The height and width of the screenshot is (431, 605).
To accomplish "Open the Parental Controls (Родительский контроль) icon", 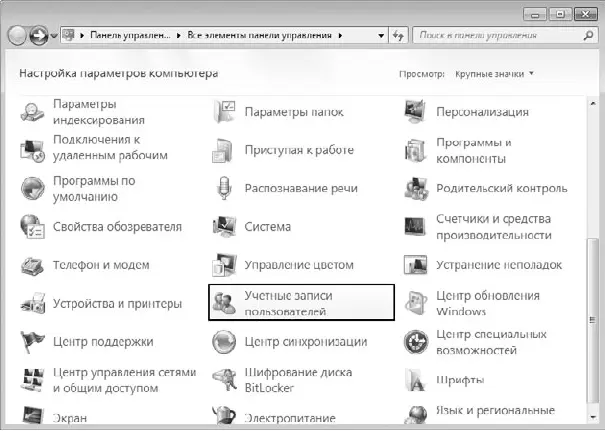I will pos(416,188).
